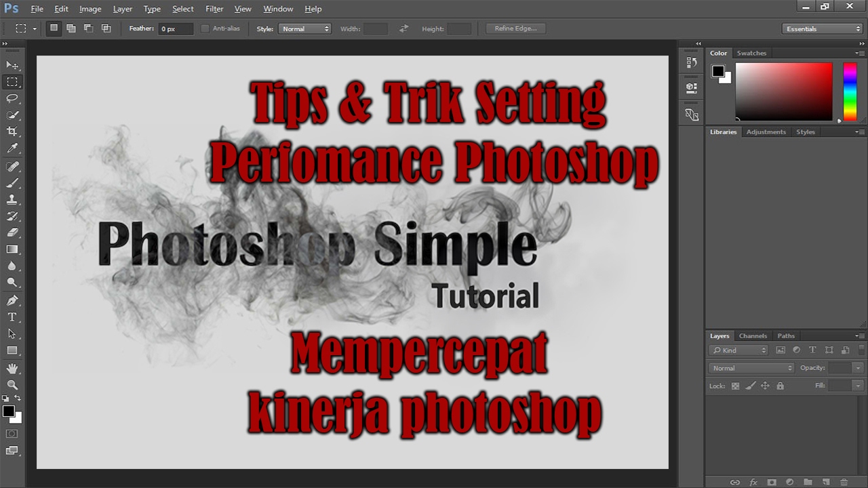The image size is (868, 488).
Task: Select the Zoom tool
Action: (x=12, y=385)
